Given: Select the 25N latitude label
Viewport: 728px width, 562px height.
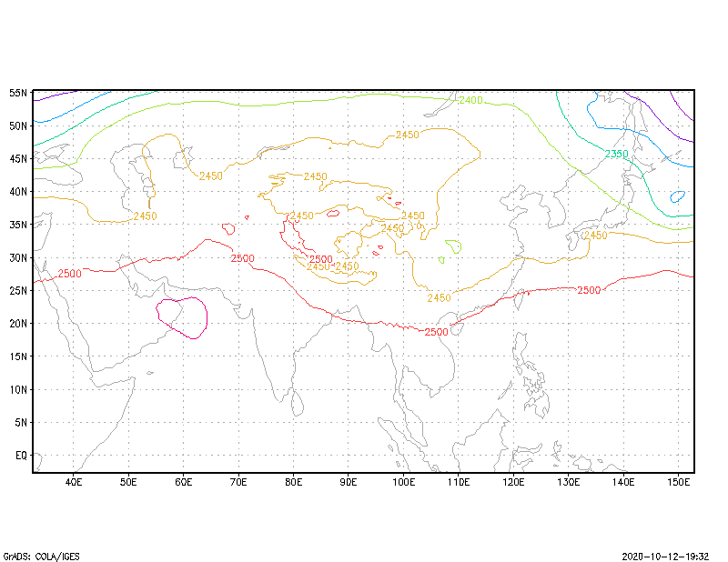Looking at the screenshot, I should (x=18, y=290).
